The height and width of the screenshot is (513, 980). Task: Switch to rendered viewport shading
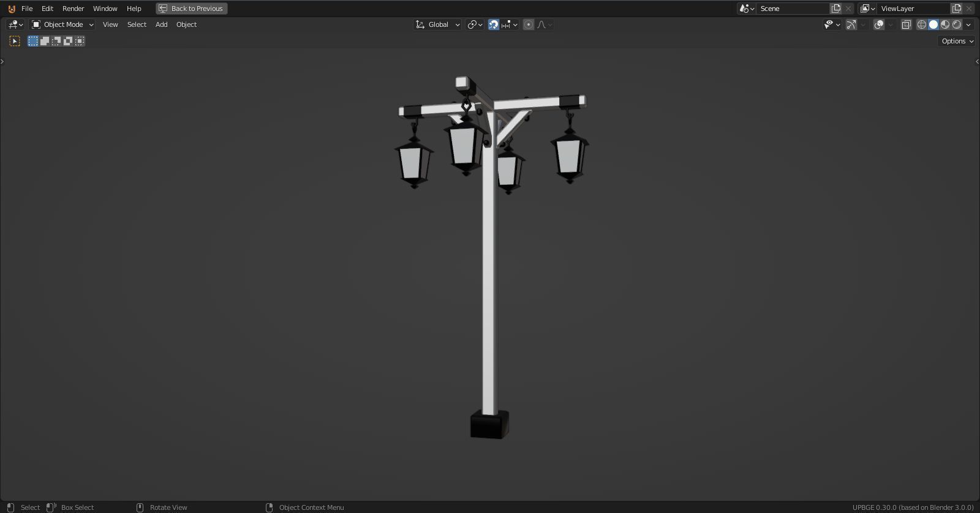(957, 24)
